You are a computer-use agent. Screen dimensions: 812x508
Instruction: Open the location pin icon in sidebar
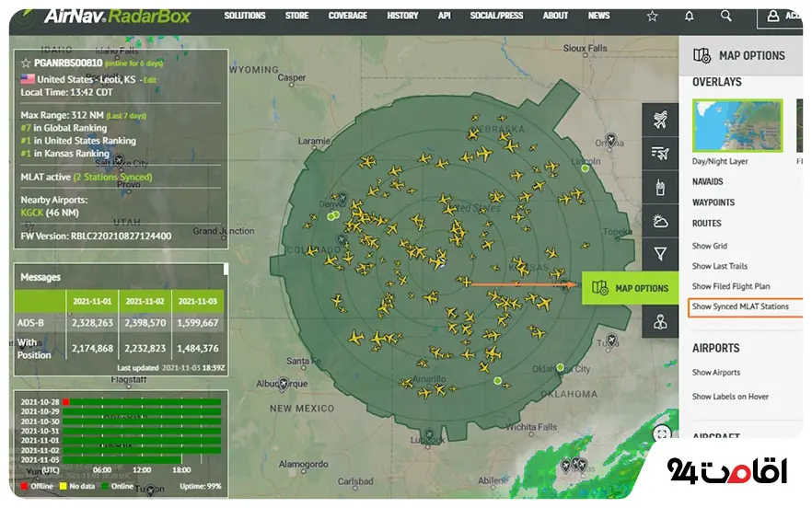click(x=660, y=321)
